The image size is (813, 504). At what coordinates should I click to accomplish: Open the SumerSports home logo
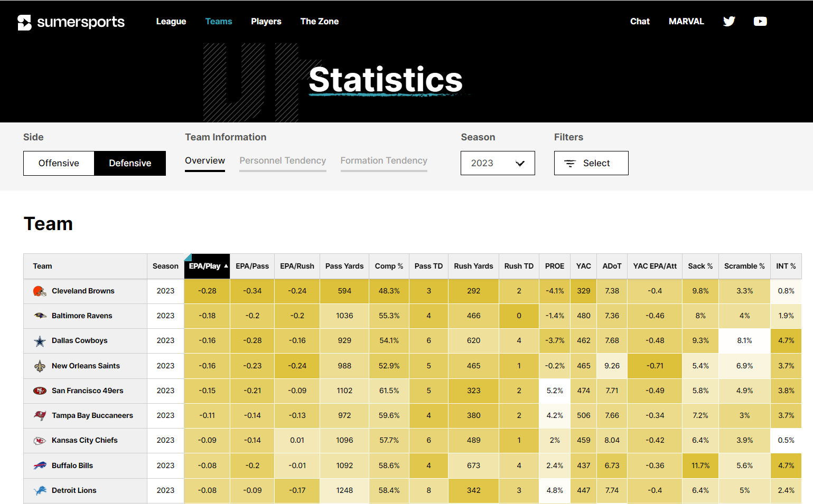click(71, 22)
